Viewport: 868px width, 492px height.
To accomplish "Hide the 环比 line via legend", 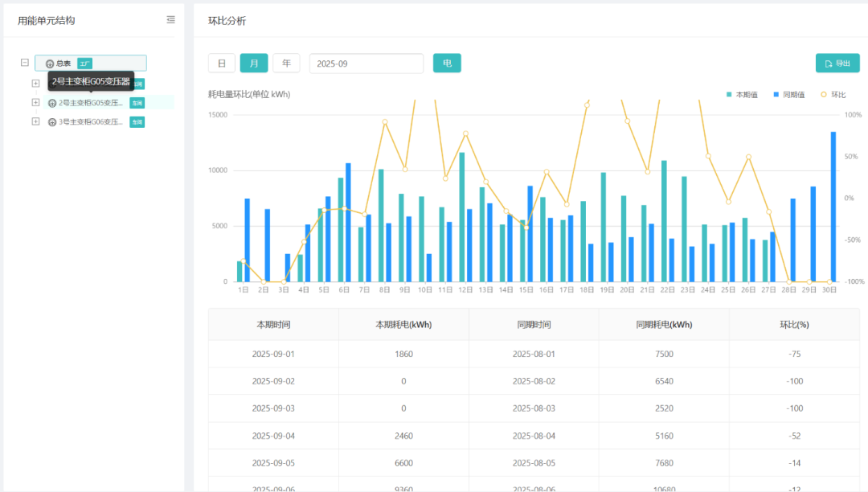I will point(833,95).
